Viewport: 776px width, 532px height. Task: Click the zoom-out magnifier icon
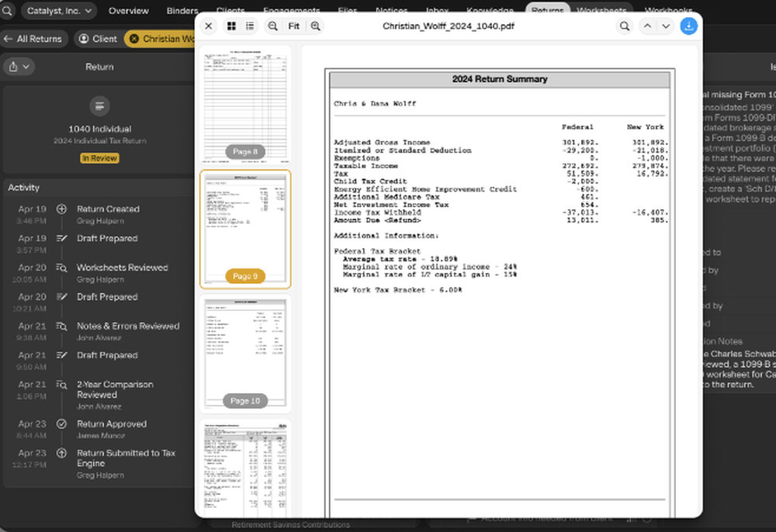(x=272, y=26)
